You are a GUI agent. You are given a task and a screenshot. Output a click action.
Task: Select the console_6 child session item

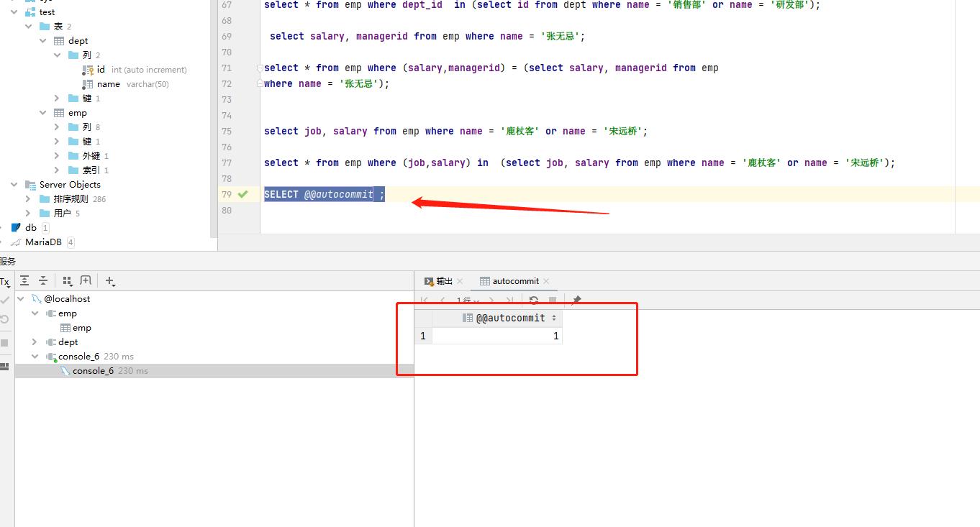[x=93, y=371]
